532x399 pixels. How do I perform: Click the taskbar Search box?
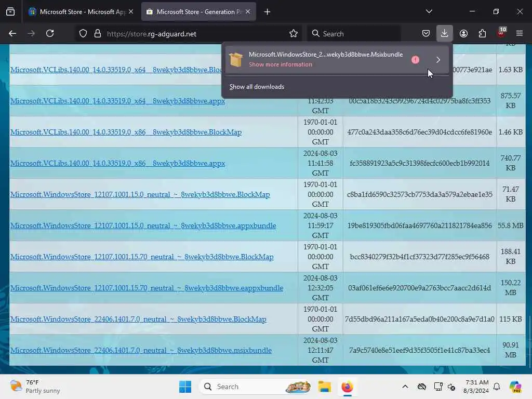(x=256, y=387)
